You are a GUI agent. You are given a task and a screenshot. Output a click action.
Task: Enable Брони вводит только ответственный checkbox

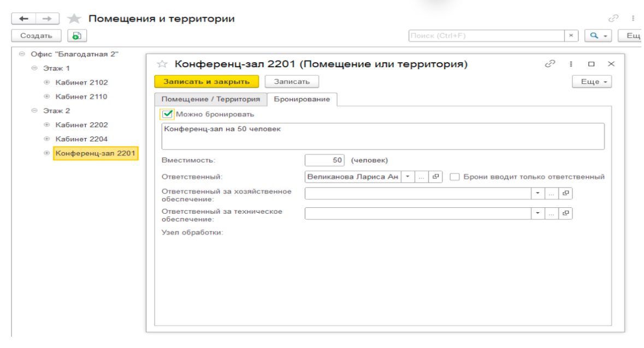[x=454, y=177]
